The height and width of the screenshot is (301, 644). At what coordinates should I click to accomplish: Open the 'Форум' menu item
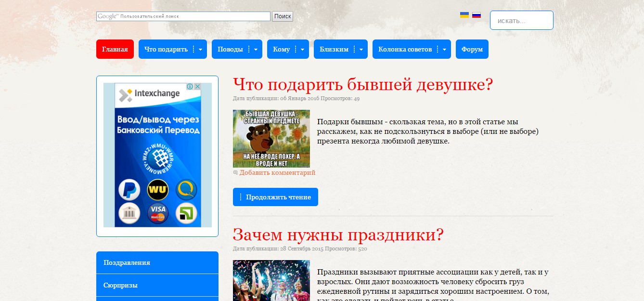pyautogui.click(x=472, y=49)
